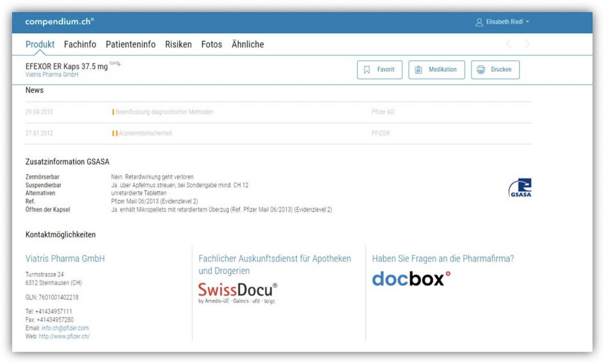Open news item Beeinflussung diagnostischer Methoden
The width and height of the screenshot is (604, 364).
pos(164,112)
